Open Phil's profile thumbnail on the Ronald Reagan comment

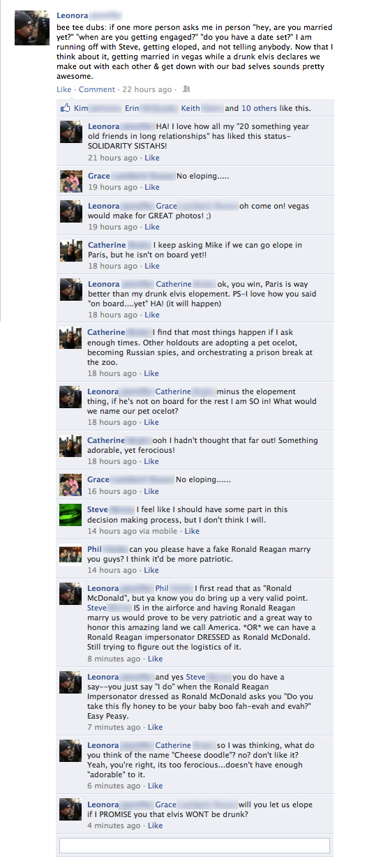click(x=72, y=556)
